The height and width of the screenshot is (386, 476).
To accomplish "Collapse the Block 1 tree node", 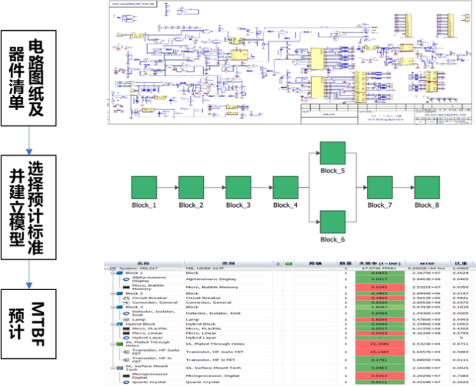I will (x=113, y=273).
